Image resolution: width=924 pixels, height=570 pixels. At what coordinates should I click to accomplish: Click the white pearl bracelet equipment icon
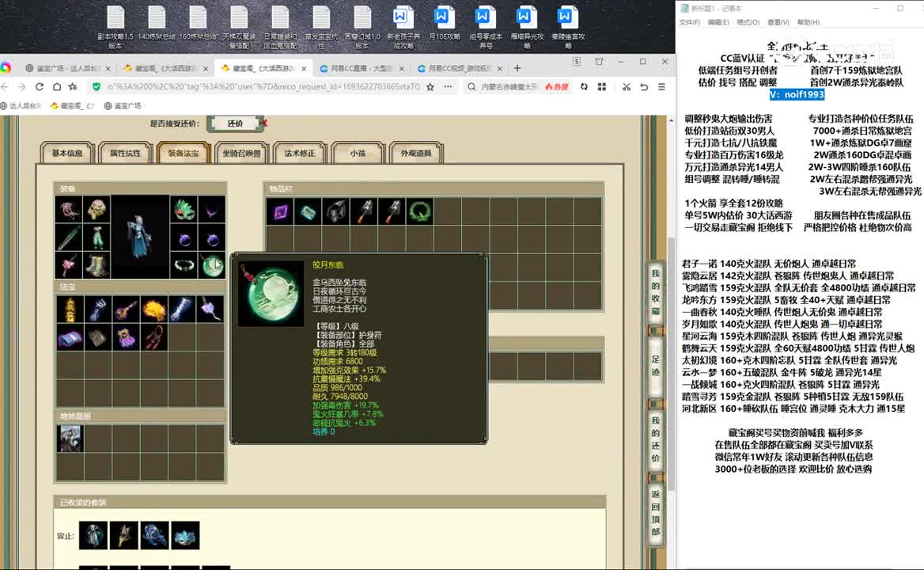[x=184, y=266]
